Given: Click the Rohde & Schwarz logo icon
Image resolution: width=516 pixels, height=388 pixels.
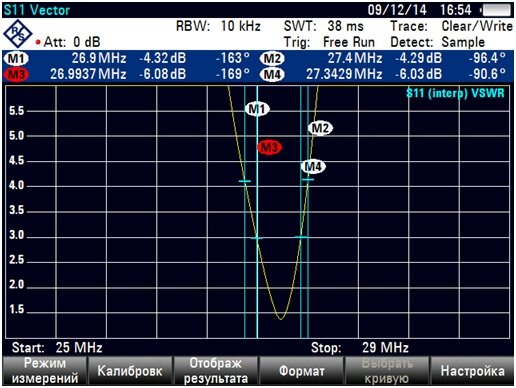Looking at the screenshot, I should point(17,33).
